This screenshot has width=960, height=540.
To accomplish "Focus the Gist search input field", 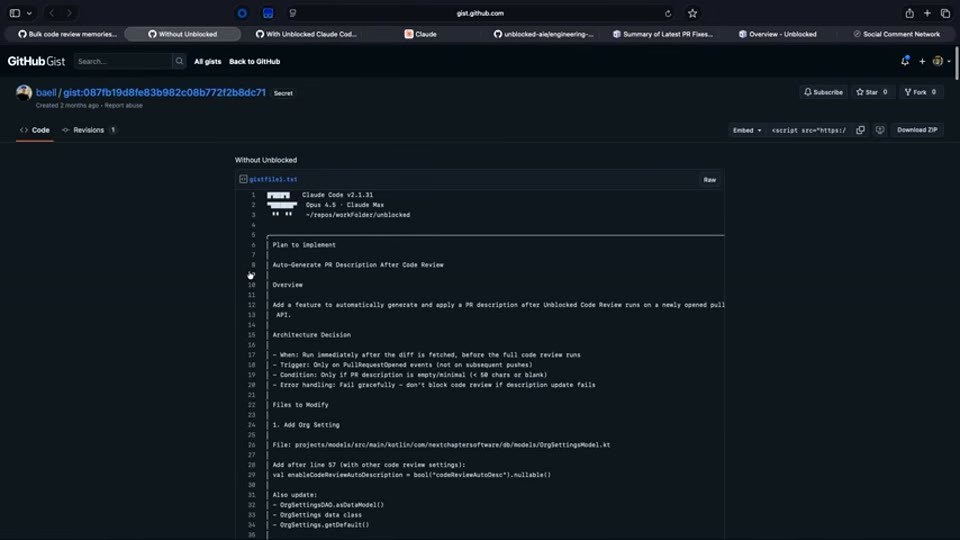I will pyautogui.click(x=123, y=61).
